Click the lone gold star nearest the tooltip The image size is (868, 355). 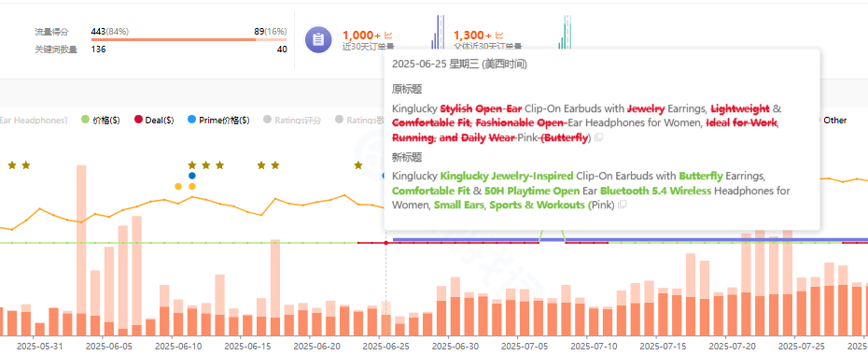[x=358, y=165]
